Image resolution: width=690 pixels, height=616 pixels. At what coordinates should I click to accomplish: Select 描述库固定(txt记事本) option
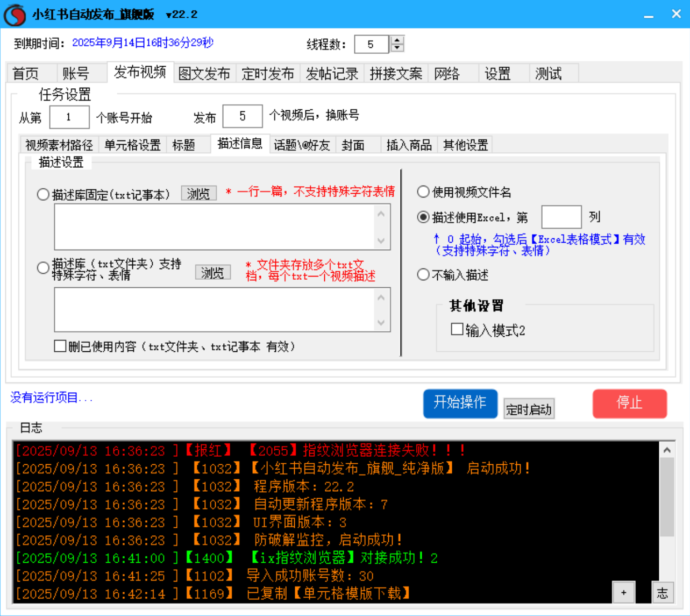(x=43, y=195)
